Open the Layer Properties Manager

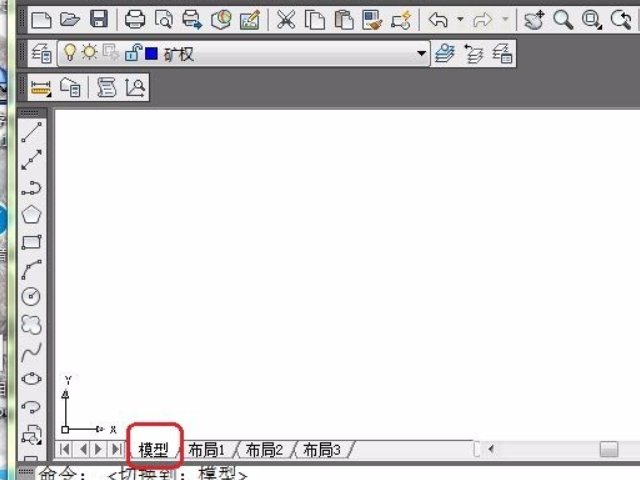[x=41, y=53]
